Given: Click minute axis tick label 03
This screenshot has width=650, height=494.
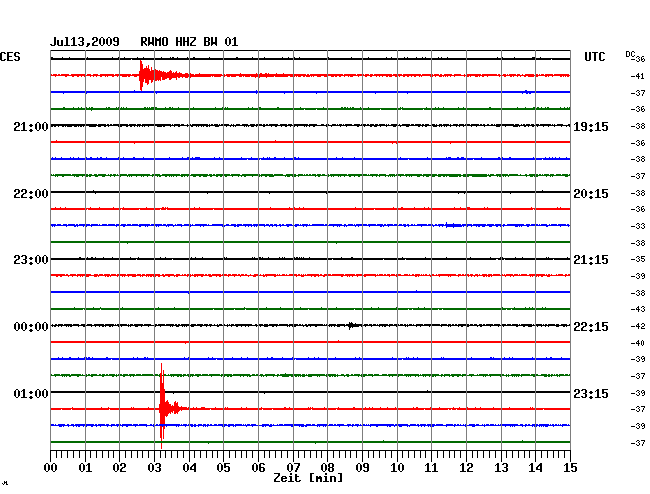Looking at the screenshot, I should (x=154, y=468).
